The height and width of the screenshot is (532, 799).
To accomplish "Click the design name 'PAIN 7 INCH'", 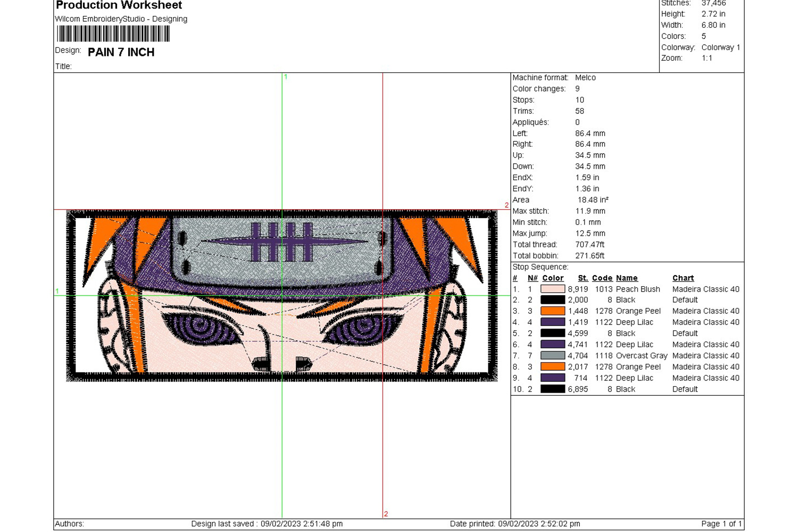I will click(121, 52).
